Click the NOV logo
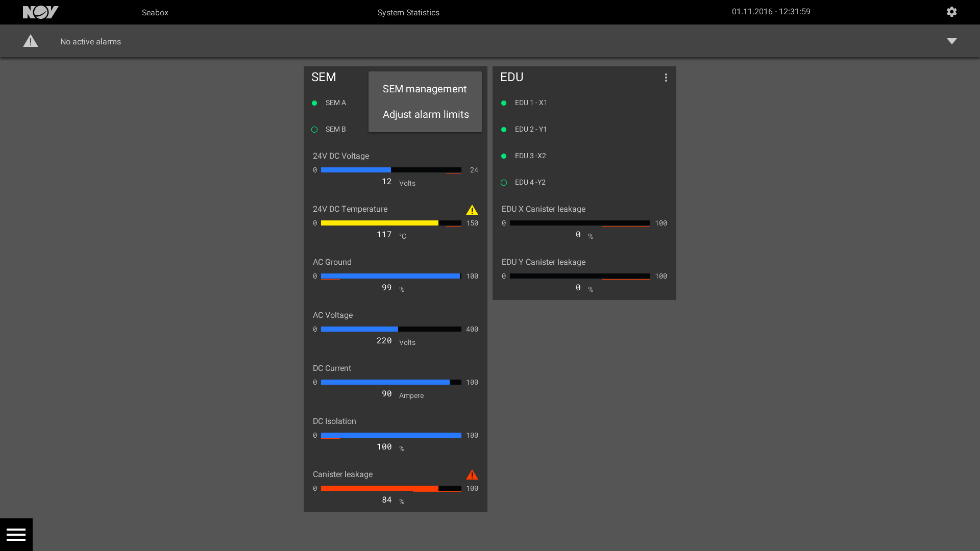Image resolution: width=980 pixels, height=551 pixels. 41,12
